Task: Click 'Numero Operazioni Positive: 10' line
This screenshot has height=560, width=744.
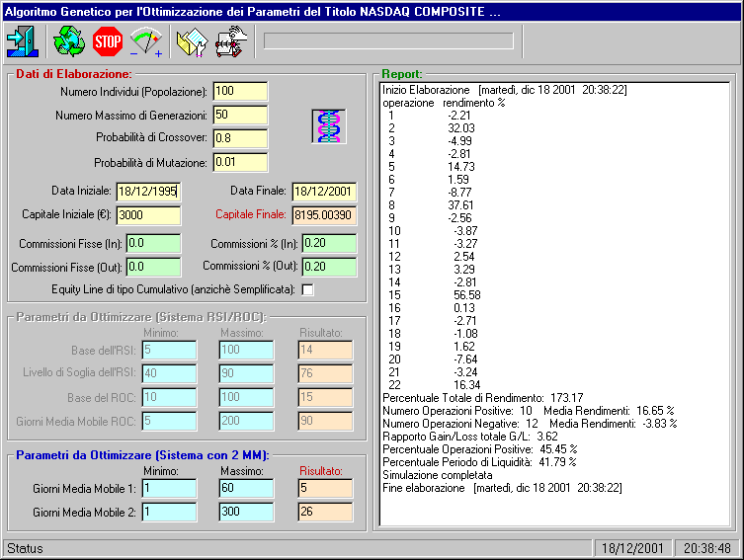Action: (528, 410)
